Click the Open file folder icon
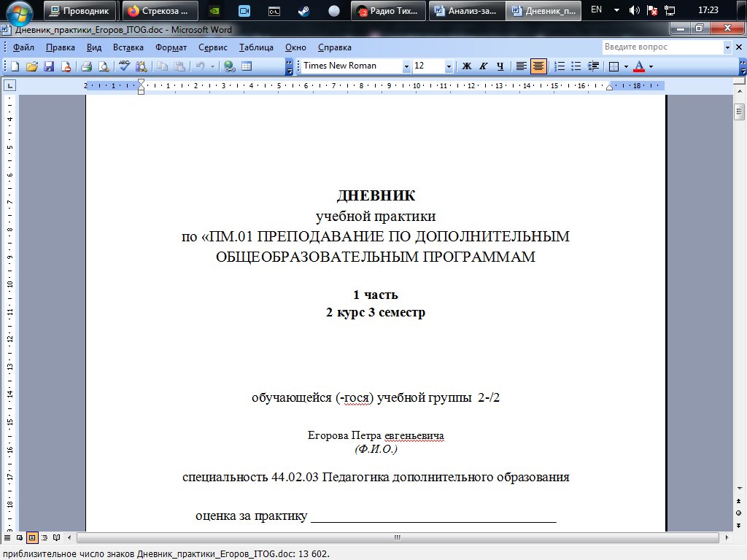The image size is (747, 560). pyautogui.click(x=32, y=66)
